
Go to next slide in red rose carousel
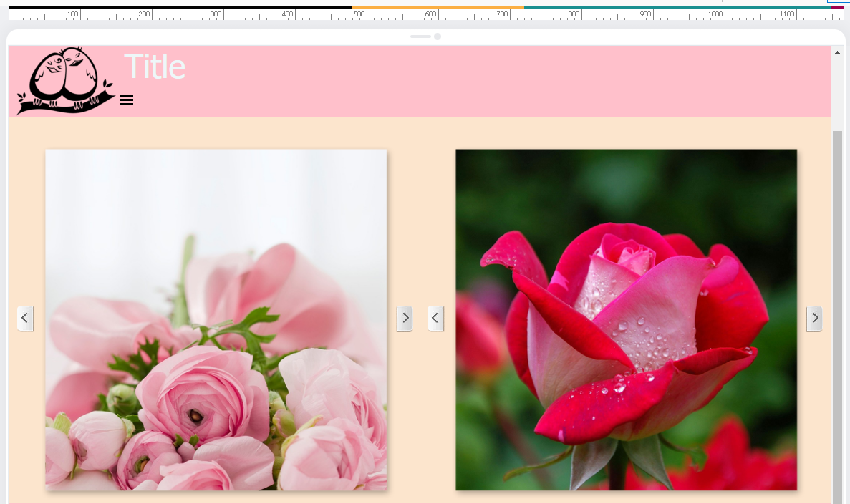[x=814, y=319]
